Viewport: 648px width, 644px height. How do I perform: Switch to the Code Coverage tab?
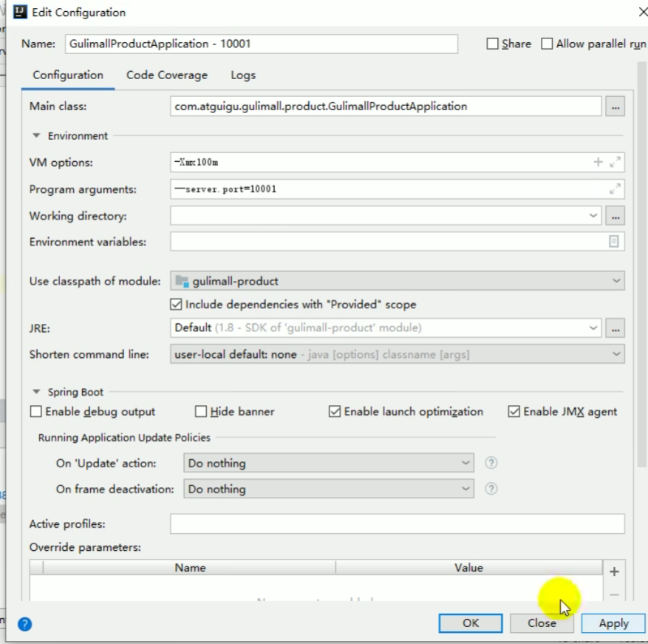(167, 75)
